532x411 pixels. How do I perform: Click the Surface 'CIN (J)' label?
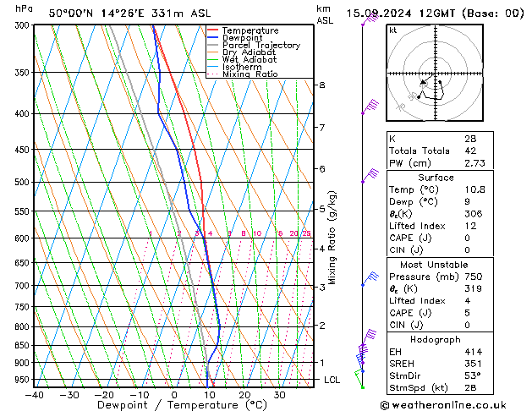(x=406, y=250)
